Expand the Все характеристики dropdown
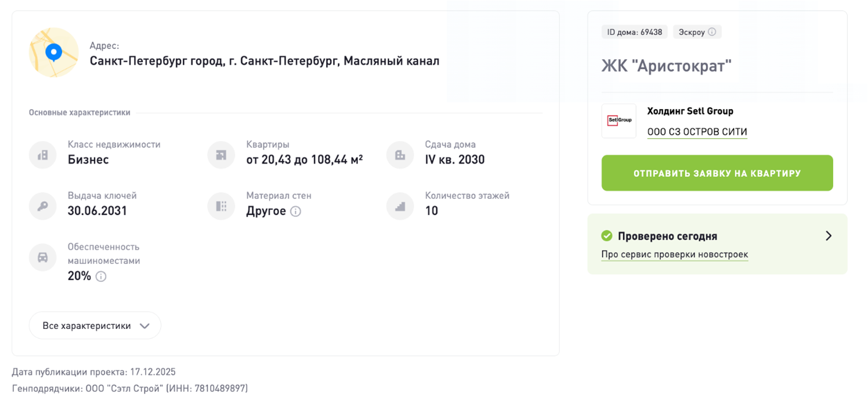The image size is (868, 398). click(95, 325)
